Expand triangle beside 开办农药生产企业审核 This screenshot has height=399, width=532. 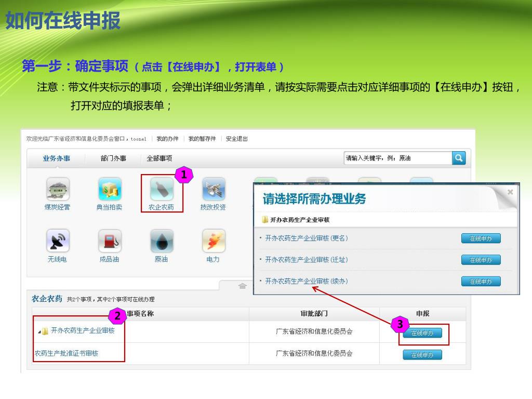click(x=39, y=331)
